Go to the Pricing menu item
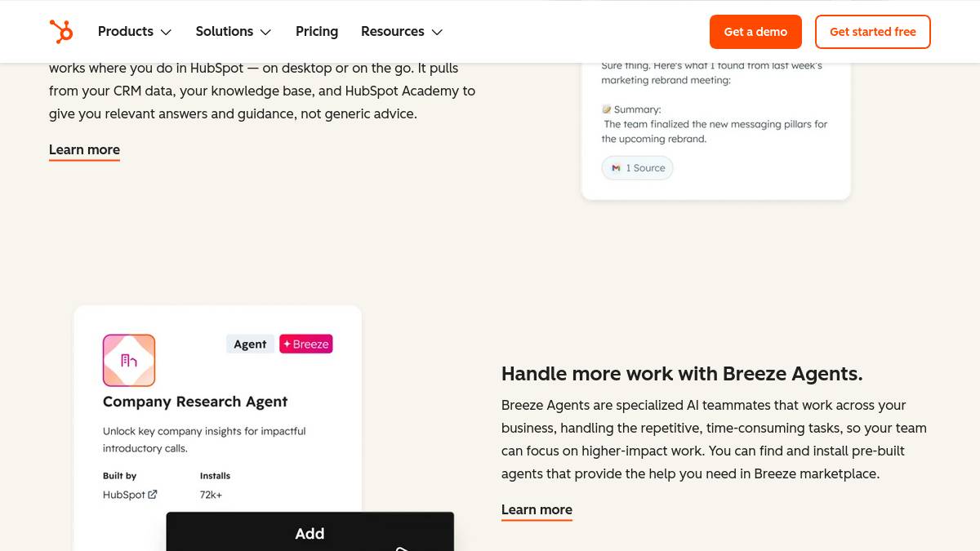980x551 pixels. click(x=317, y=32)
